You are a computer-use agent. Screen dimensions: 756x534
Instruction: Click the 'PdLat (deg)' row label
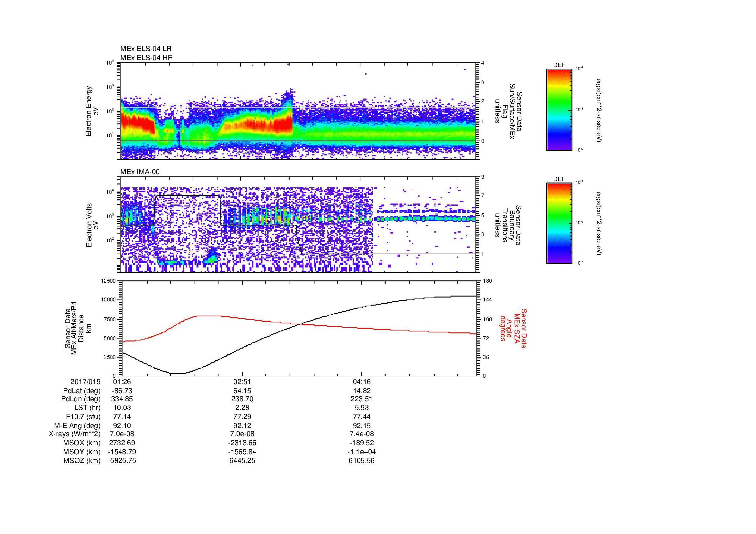82,391
